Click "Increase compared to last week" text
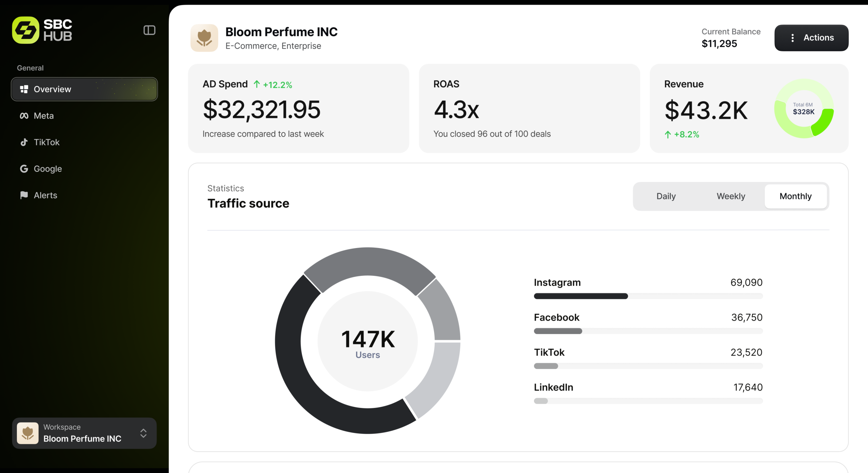 [x=263, y=134]
